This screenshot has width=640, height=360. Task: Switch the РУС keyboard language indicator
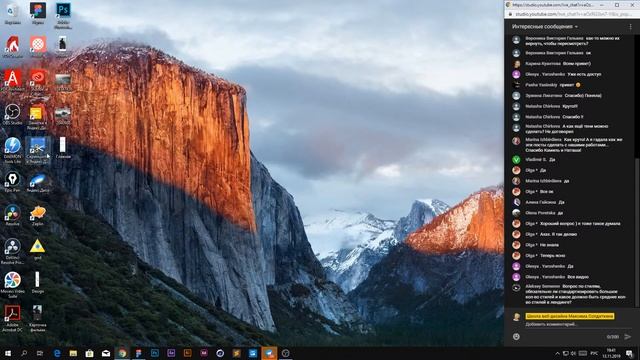click(x=594, y=353)
